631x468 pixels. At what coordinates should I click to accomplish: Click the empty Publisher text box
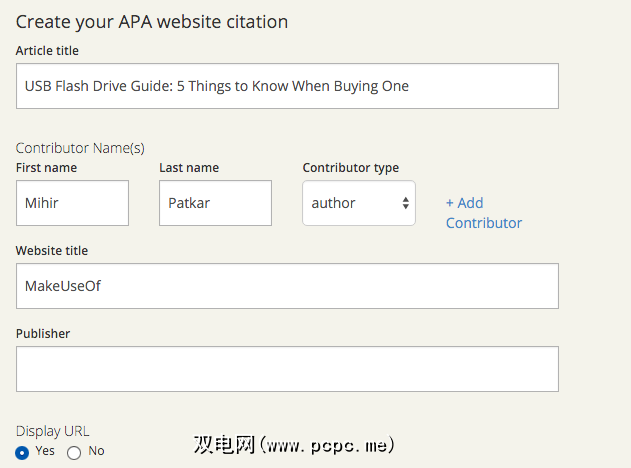tap(287, 369)
